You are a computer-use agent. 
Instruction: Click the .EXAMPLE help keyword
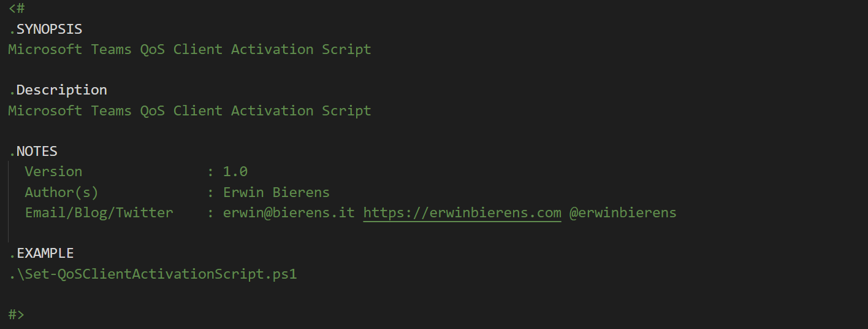(41, 254)
